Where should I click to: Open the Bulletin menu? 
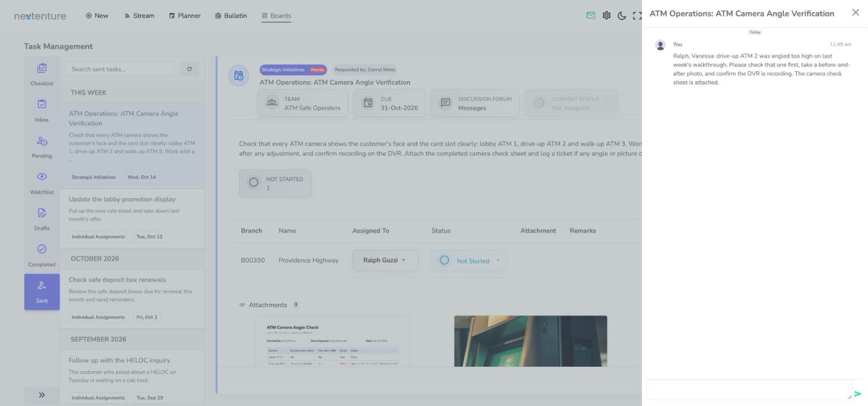click(x=231, y=15)
